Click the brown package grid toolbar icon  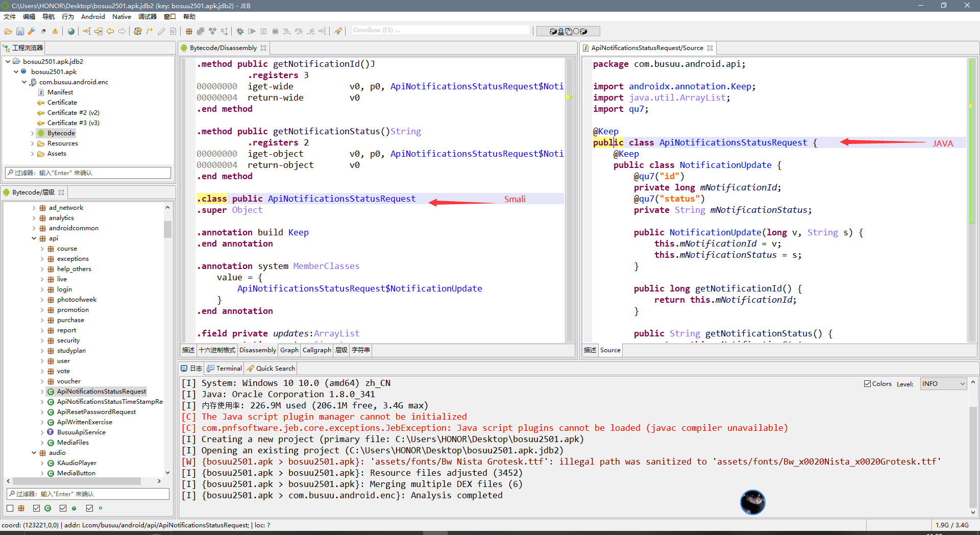189,32
